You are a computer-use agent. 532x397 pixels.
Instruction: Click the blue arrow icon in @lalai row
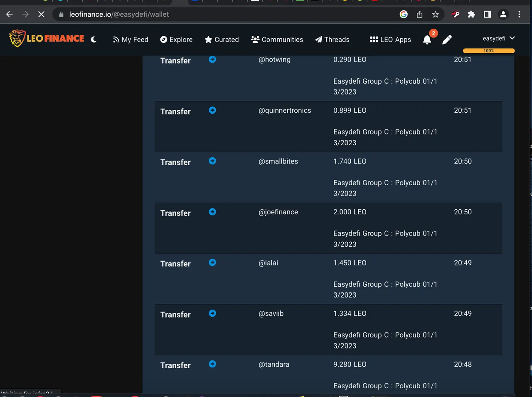(x=212, y=263)
